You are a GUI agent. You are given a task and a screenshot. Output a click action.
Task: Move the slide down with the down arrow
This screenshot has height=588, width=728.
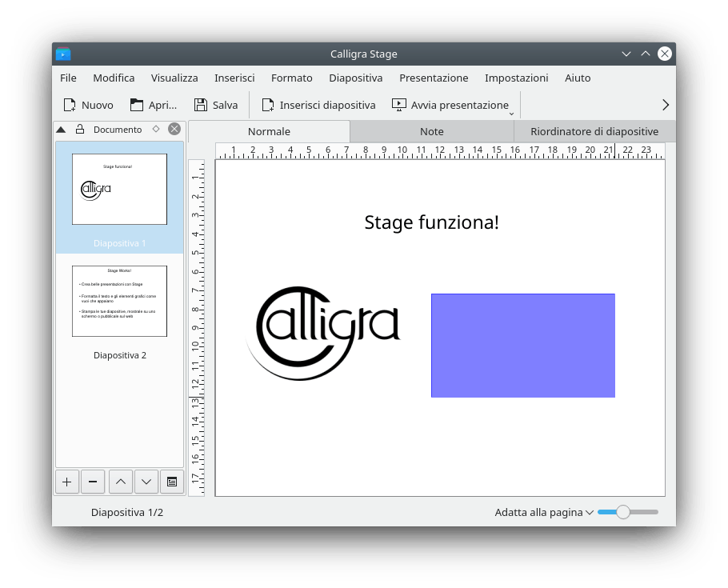click(x=146, y=482)
